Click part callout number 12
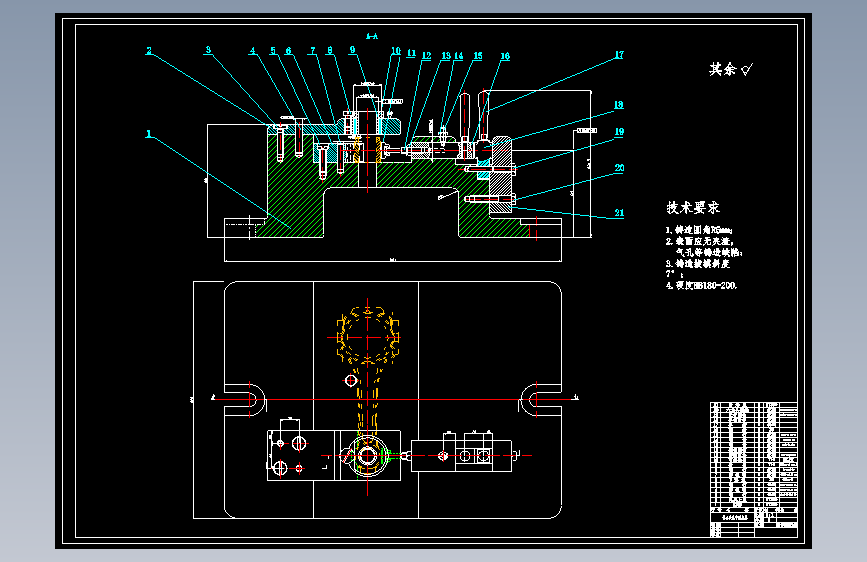This screenshot has height=562, width=867. pyautogui.click(x=426, y=55)
